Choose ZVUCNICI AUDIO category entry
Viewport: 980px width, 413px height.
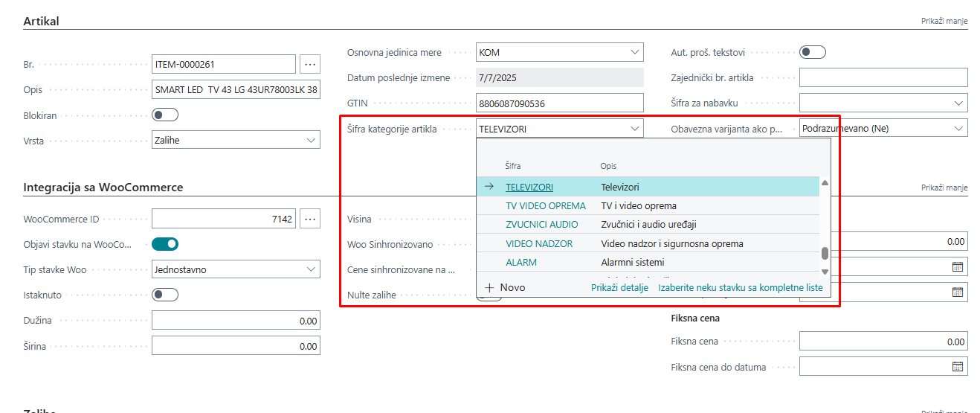pos(541,224)
